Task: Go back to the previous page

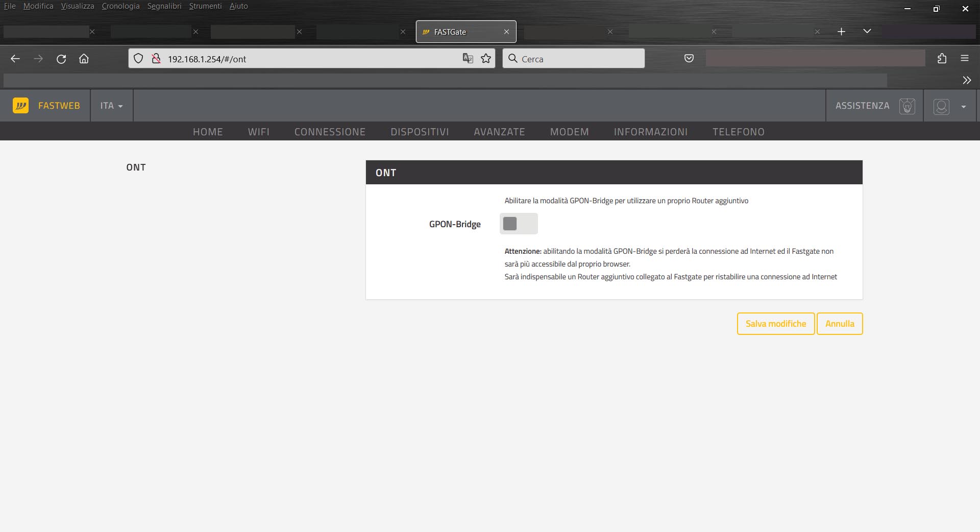Action: point(15,59)
